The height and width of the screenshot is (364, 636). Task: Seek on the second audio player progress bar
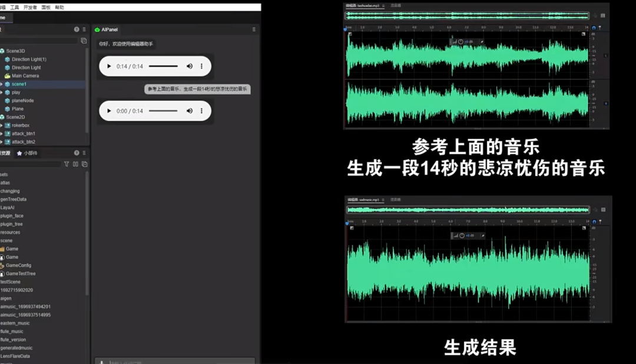(x=163, y=111)
